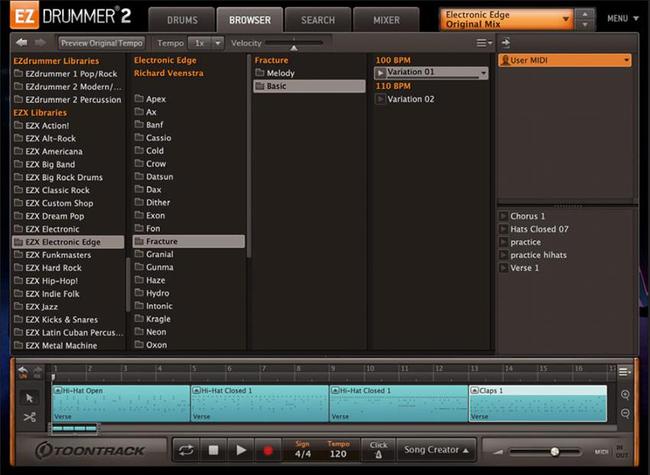Open the MENU dropdown
The width and height of the screenshot is (650, 475).
click(x=623, y=19)
